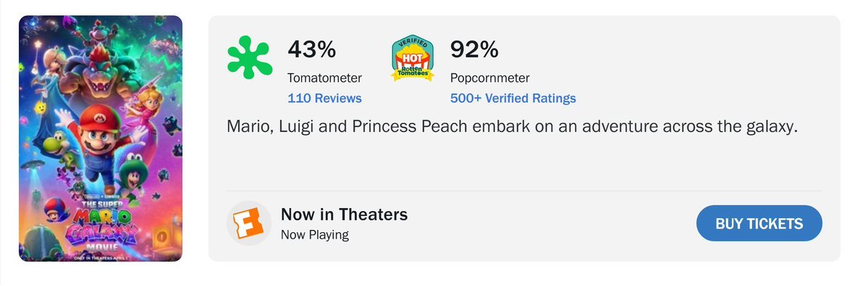Click the orange Fandango ticket icon
This screenshot has height=285, width=868.
click(249, 223)
